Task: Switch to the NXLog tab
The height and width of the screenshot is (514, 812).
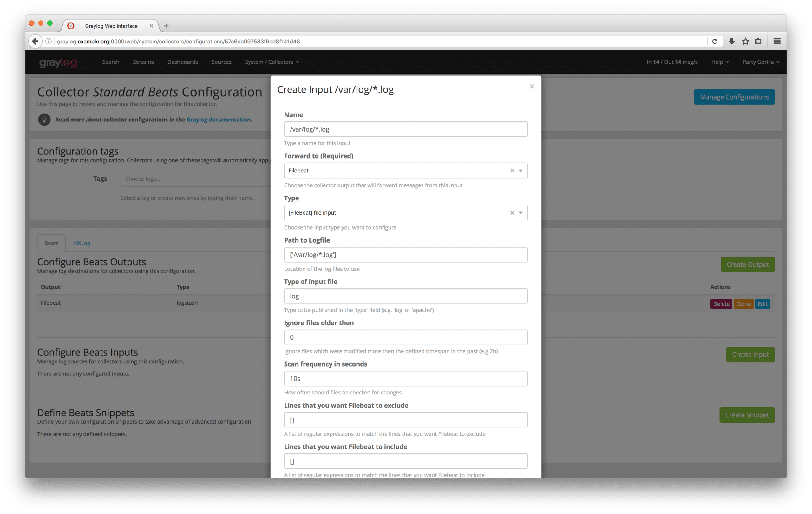Action: (x=82, y=243)
